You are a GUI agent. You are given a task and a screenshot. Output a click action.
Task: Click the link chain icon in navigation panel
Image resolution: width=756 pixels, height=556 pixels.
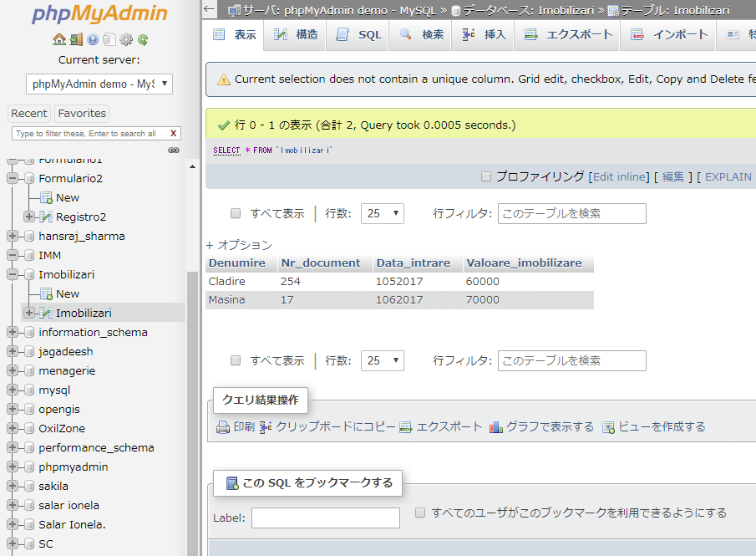point(174,150)
